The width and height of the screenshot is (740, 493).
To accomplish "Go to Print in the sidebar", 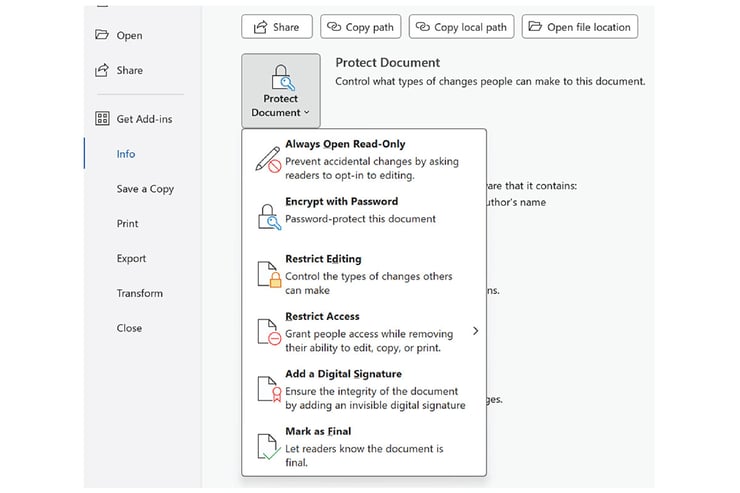I will [x=128, y=224].
